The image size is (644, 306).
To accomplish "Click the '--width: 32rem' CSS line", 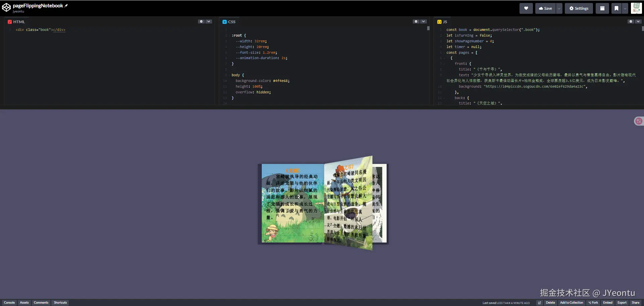I will click(251, 41).
